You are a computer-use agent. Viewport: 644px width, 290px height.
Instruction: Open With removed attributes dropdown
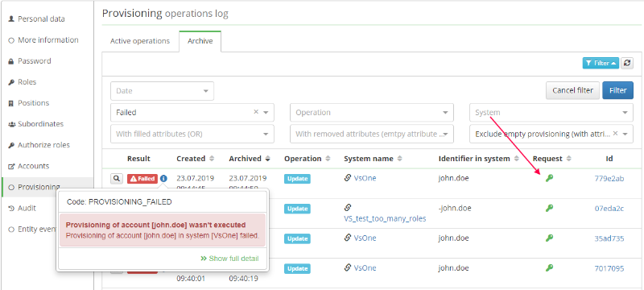(x=372, y=134)
